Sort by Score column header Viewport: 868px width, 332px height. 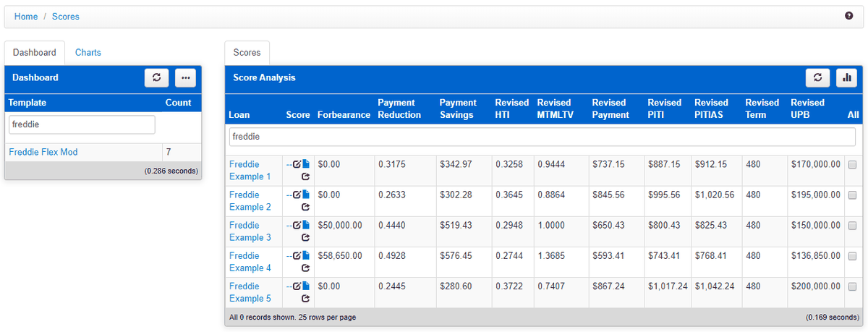(298, 115)
